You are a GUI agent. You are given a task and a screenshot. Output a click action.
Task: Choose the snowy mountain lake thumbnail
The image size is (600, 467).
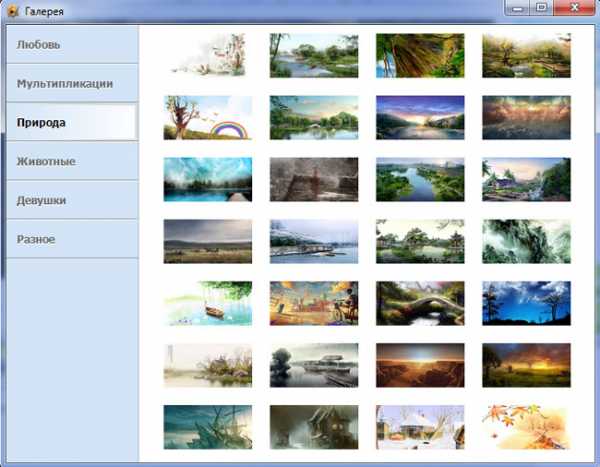pos(314,241)
